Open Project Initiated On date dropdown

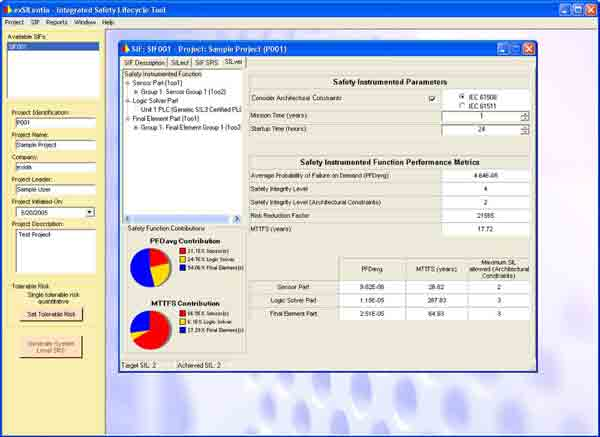pos(89,212)
